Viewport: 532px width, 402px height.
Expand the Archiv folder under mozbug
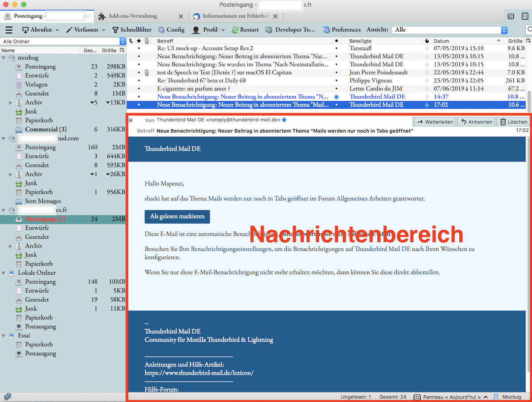point(11,102)
